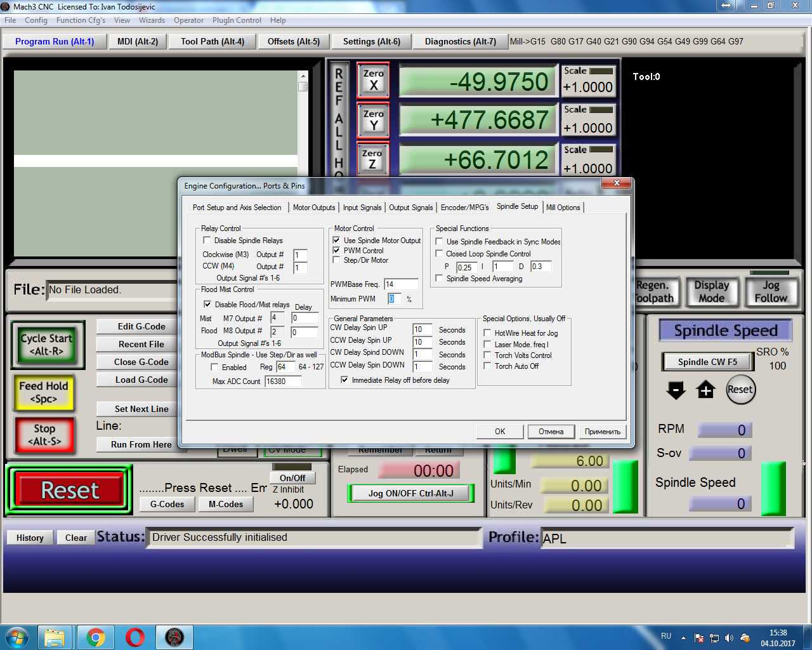Open the Motor Outputs tab
Viewport: 812px width, 650px height.
pyautogui.click(x=314, y=208)
